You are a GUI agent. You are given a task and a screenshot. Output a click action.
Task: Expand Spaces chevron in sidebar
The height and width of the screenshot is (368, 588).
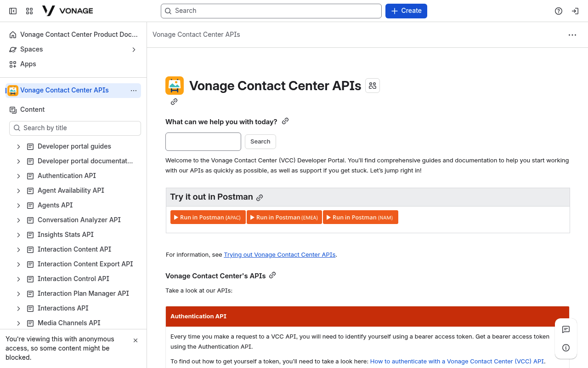tap(134, 49)
